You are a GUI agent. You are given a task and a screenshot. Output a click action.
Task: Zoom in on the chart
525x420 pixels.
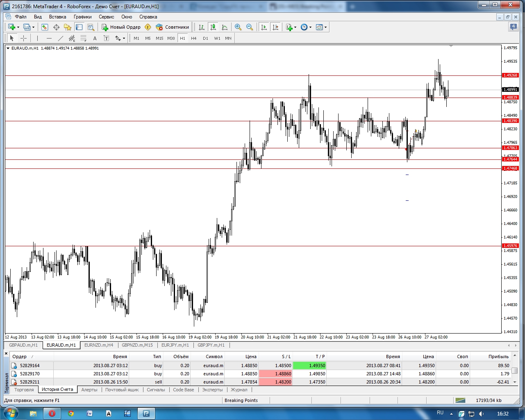point(238,27)
